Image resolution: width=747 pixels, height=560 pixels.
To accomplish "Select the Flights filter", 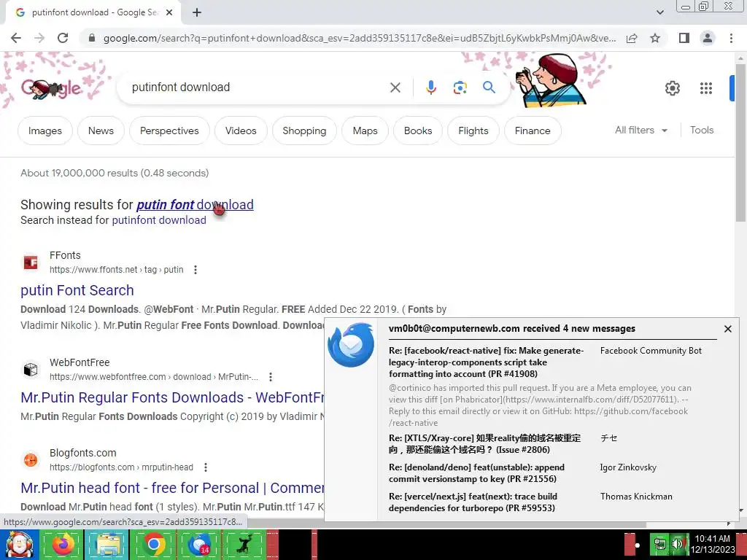I will click(473, 131).
